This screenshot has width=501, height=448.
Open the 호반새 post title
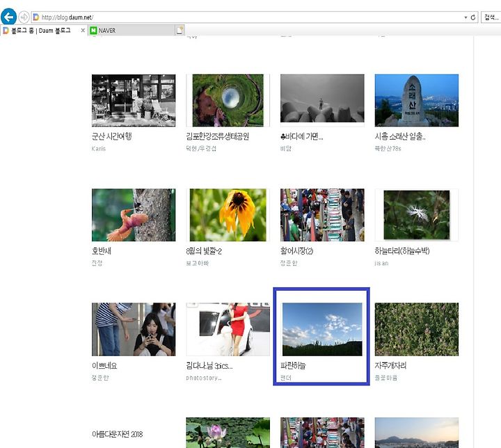click(102, 251)
